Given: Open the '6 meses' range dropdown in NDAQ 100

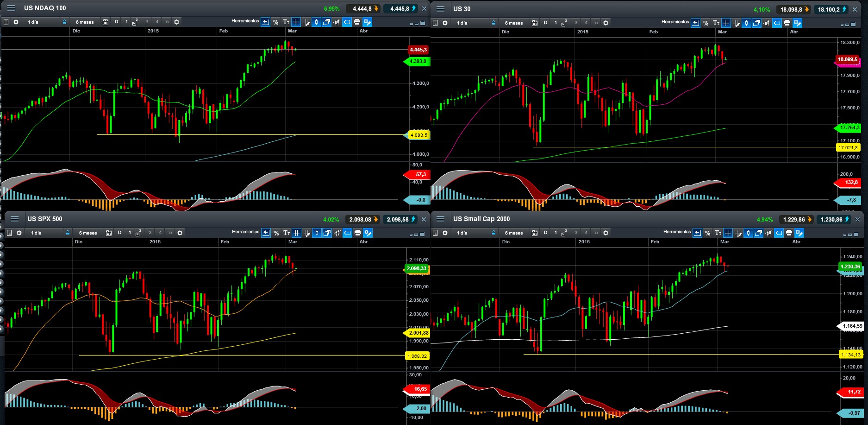Looking at the screenshot, I should (x=85, y=22).
